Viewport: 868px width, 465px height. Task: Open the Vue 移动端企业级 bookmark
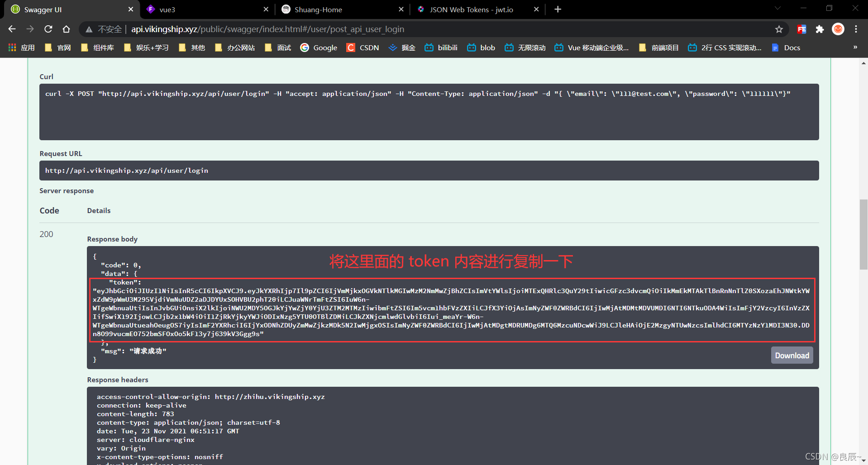click(x=592, y=47)
